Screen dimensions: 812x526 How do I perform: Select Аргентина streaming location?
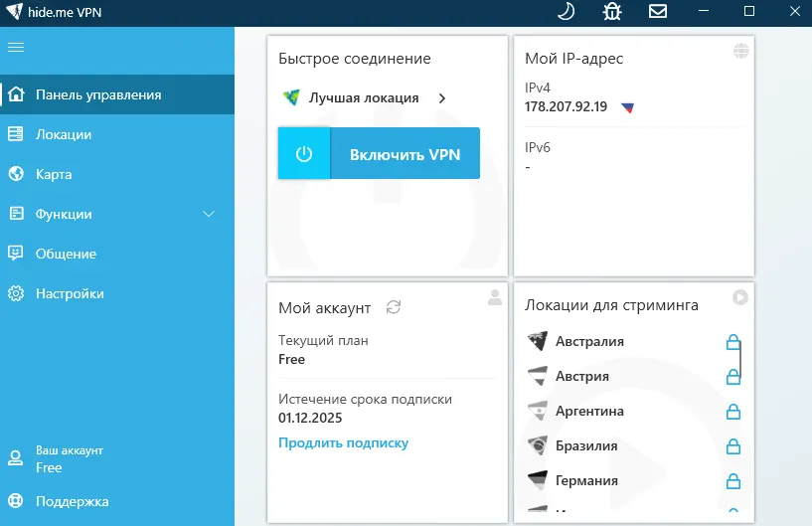589,411
